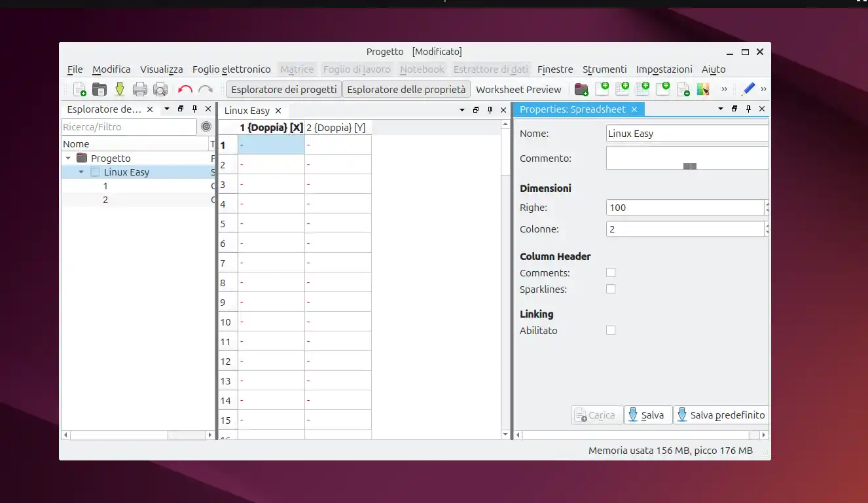Click the Ricerca/Filtro search field
This screenshot has width=868, height=503.
pos(128,127)
